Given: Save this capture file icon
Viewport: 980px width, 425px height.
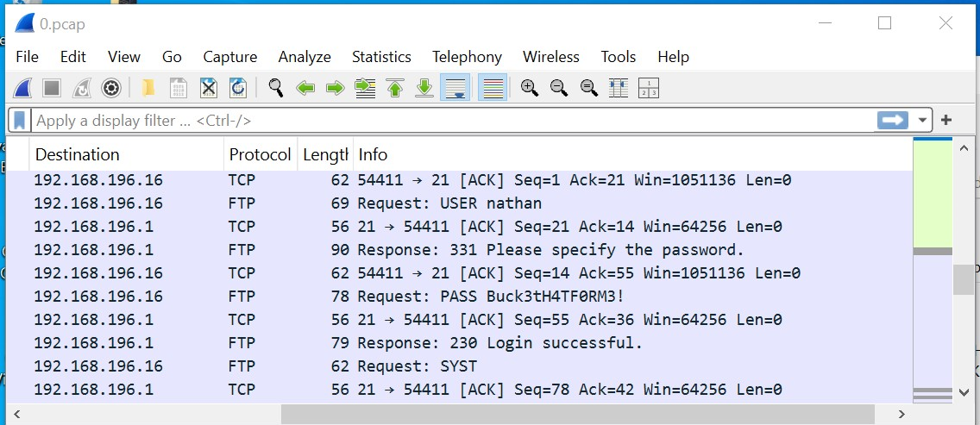Looking at the screenshot, I should pos(178,88).
